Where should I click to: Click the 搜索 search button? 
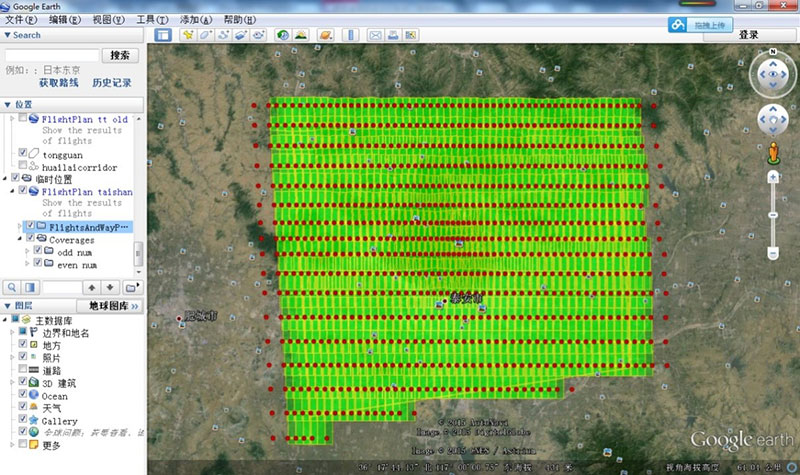[x=120, y=55]
